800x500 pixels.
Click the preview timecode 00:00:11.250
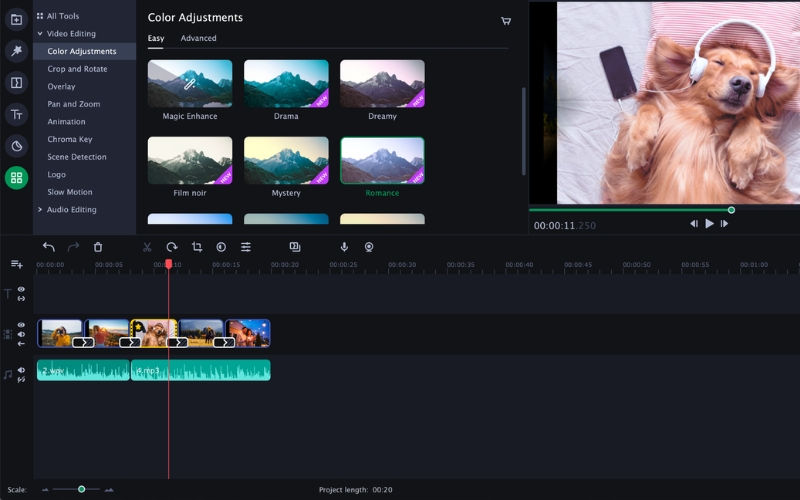point(565,226)
